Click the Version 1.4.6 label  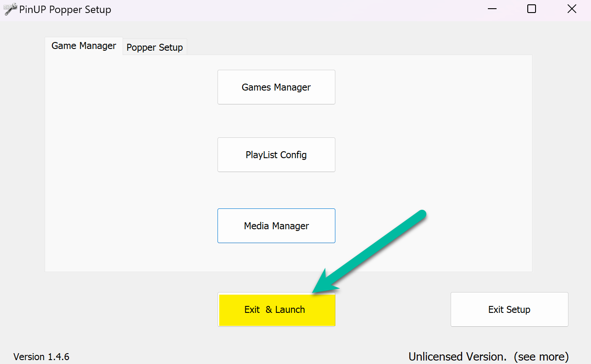point(41,357)
